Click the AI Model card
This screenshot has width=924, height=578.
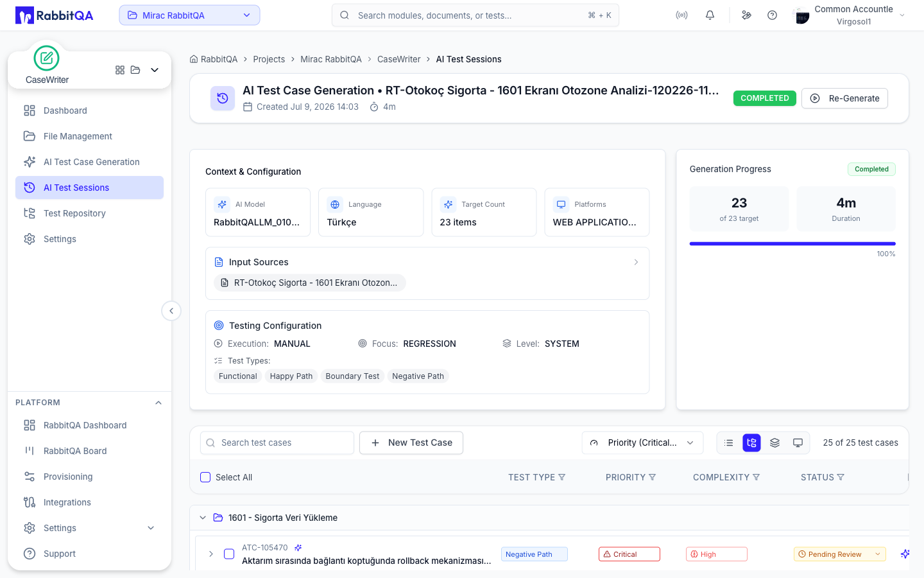tap(258, 213)
